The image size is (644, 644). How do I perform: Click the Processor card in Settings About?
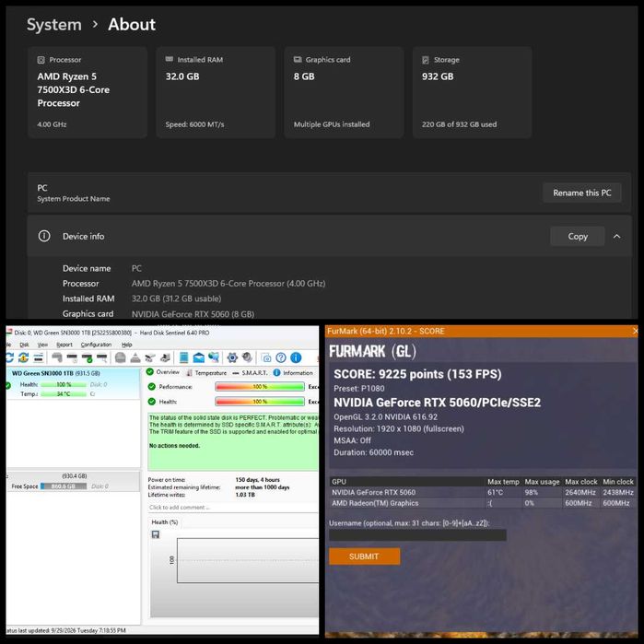(88, 92)
